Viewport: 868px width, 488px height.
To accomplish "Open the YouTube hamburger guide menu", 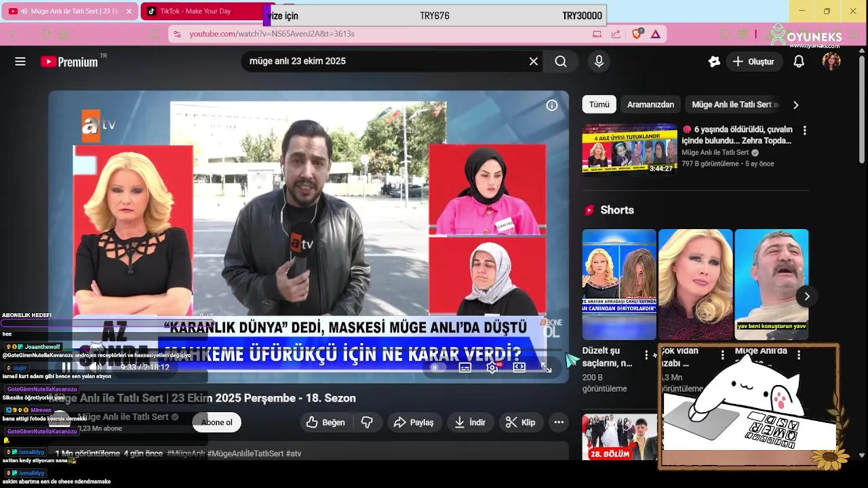I will click(20, 62).
